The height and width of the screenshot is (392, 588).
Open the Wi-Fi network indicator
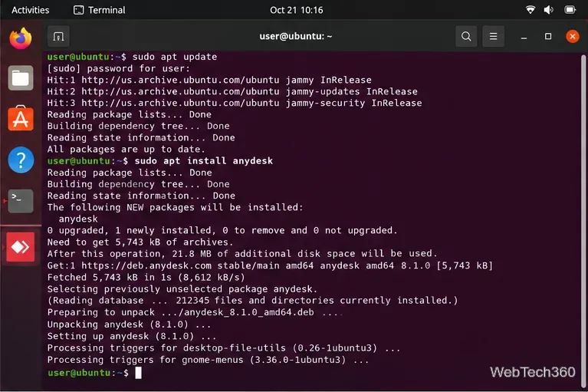(x=531, y=10)
